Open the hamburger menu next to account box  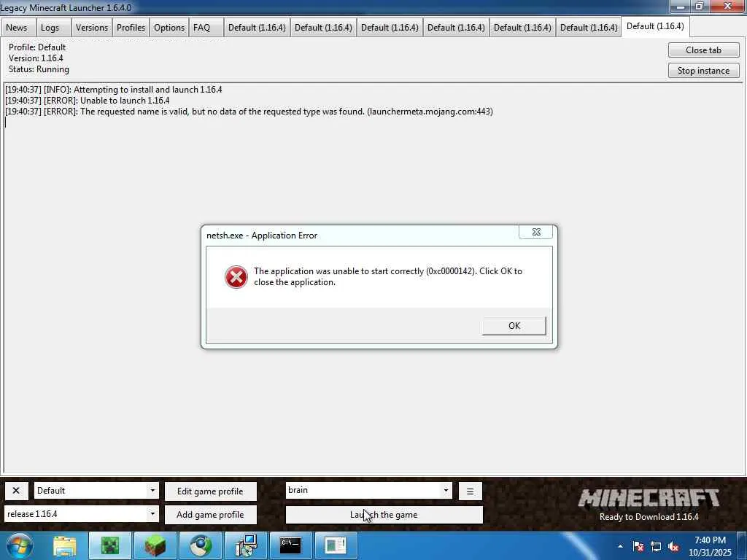[470, 491]
